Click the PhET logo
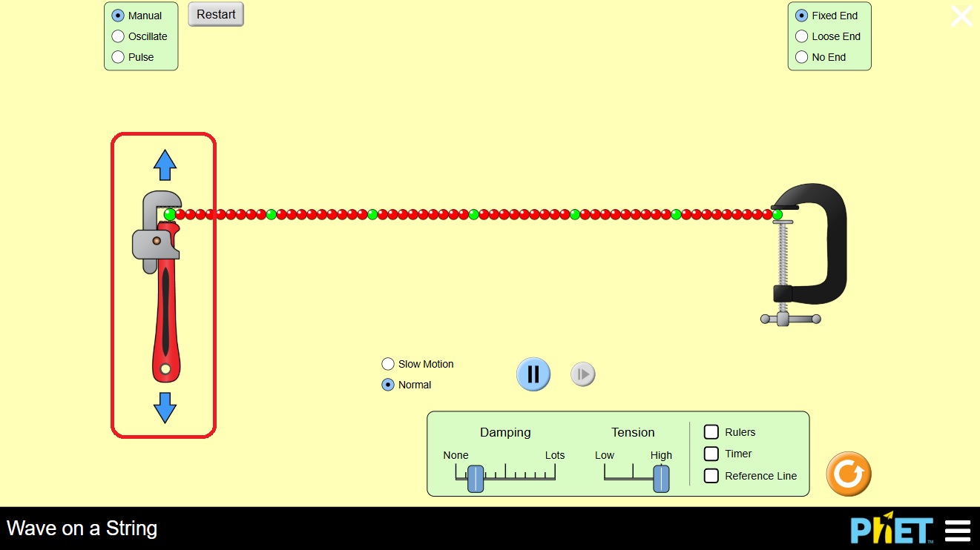The width and height of the screenshot is (980, 550). click(x=891, y=530)
